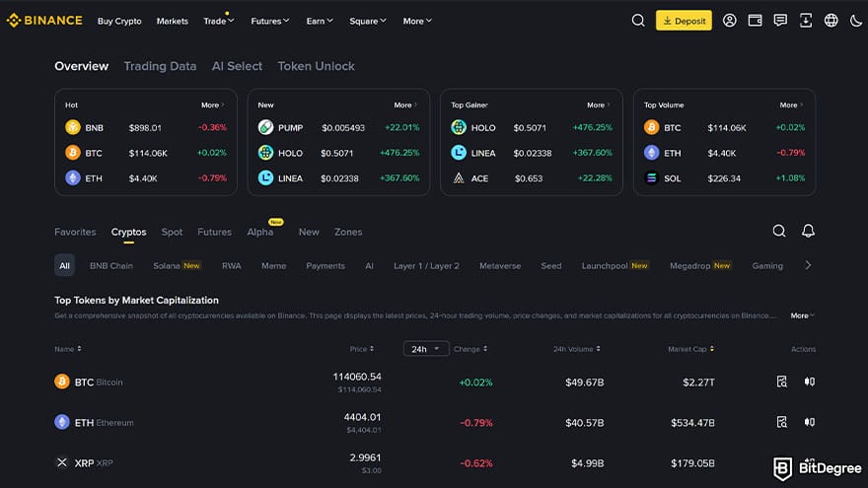
Task: Expand the Earn menu
Action: pos(320,21)
